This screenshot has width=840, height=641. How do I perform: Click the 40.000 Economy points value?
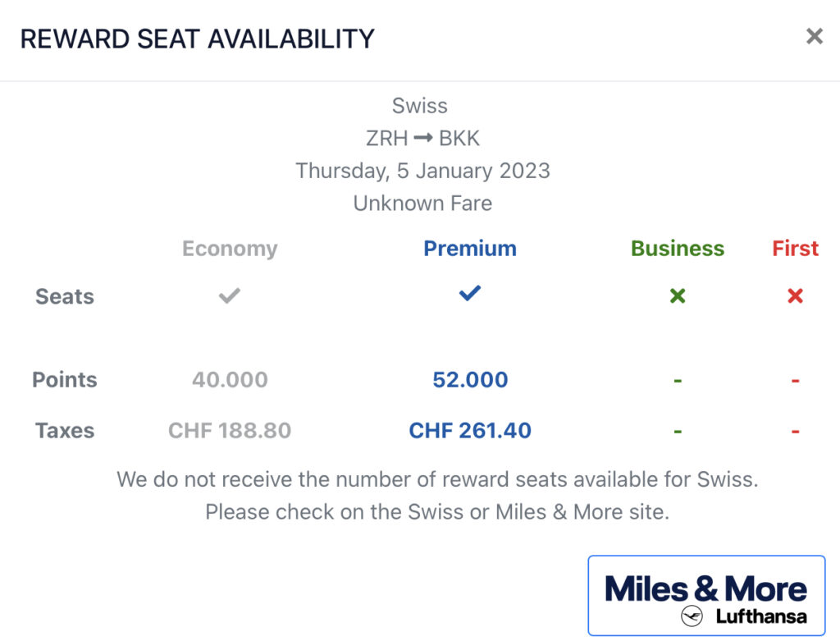click(230, 380)
